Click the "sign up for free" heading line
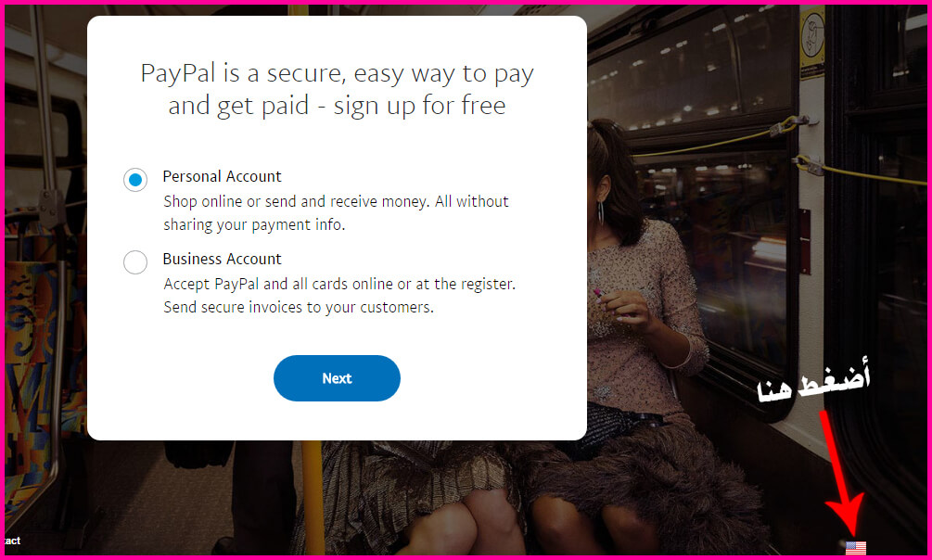Viewport: 932px width, 560px height. click(x=337, y=106)
